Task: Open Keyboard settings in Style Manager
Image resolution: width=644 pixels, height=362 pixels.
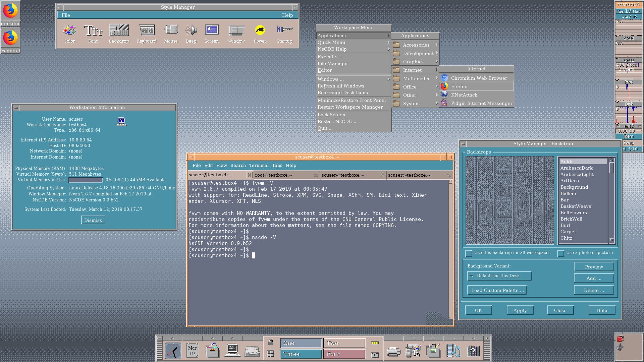Action: click(x=147, y=31)
